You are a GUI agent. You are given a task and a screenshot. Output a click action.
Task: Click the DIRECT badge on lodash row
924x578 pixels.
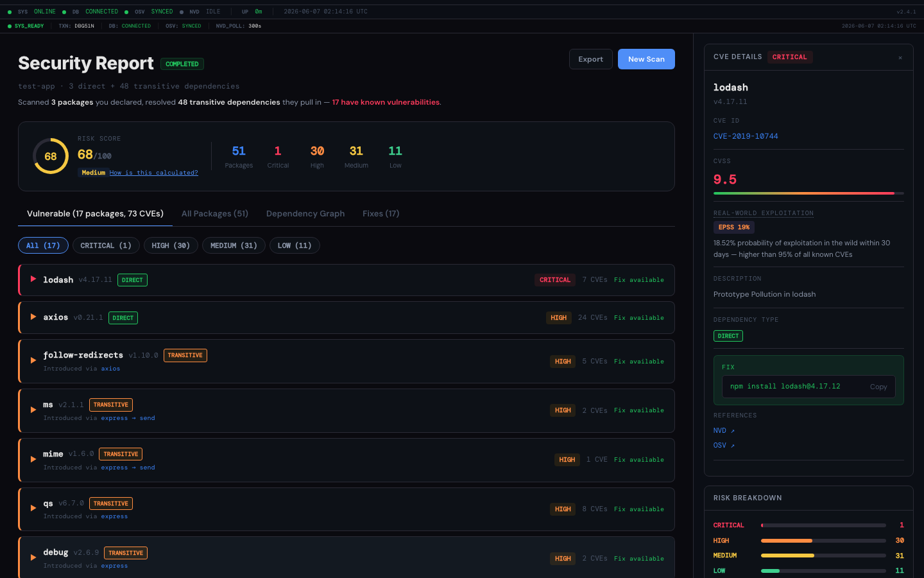132,280
